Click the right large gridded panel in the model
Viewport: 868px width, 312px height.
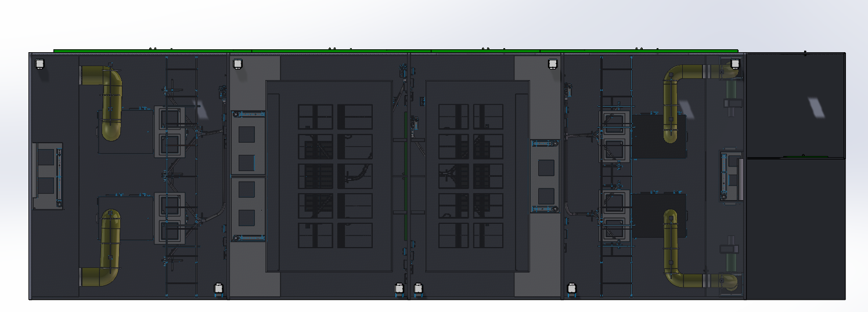pyautogui.click(x=477, y=176)
